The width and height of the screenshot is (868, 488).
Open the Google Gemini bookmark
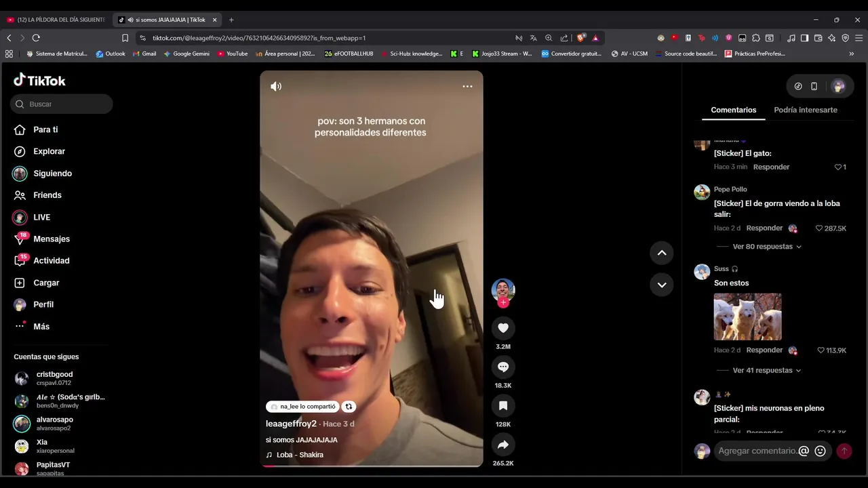[x=186, y=54]
